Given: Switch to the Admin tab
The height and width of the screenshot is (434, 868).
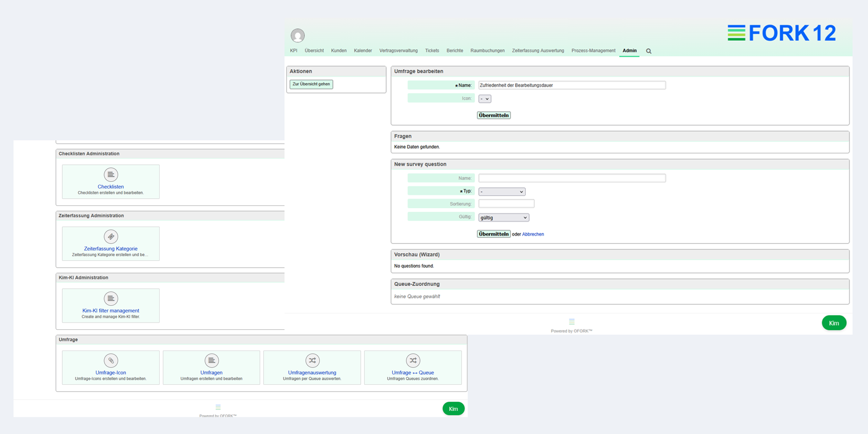Looking at the screenshot, I should pos(629,50).
